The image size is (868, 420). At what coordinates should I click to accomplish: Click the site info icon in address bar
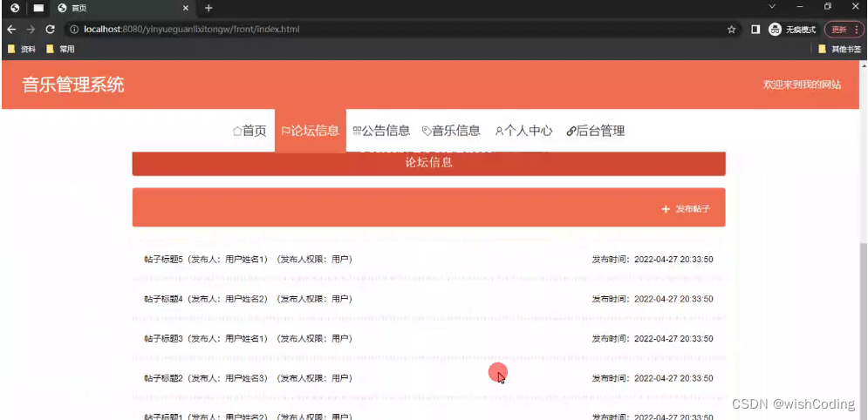pyautogui.click(x=73, y=30)
